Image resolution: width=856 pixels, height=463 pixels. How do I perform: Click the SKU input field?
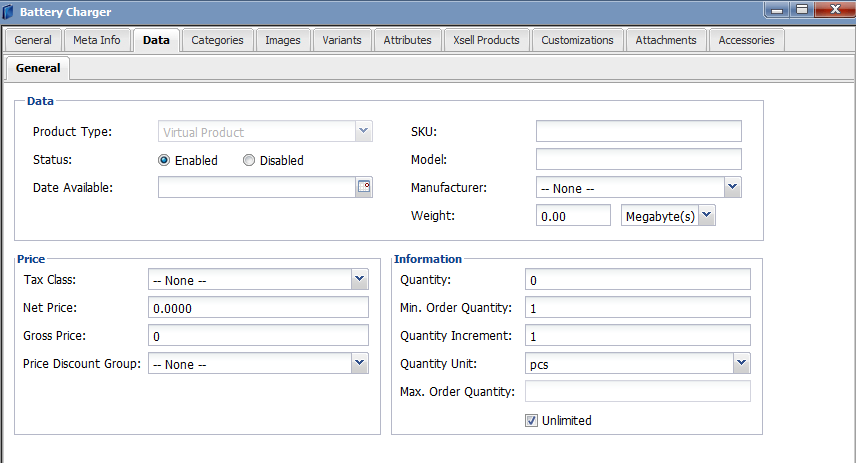(x=638, y=132)
